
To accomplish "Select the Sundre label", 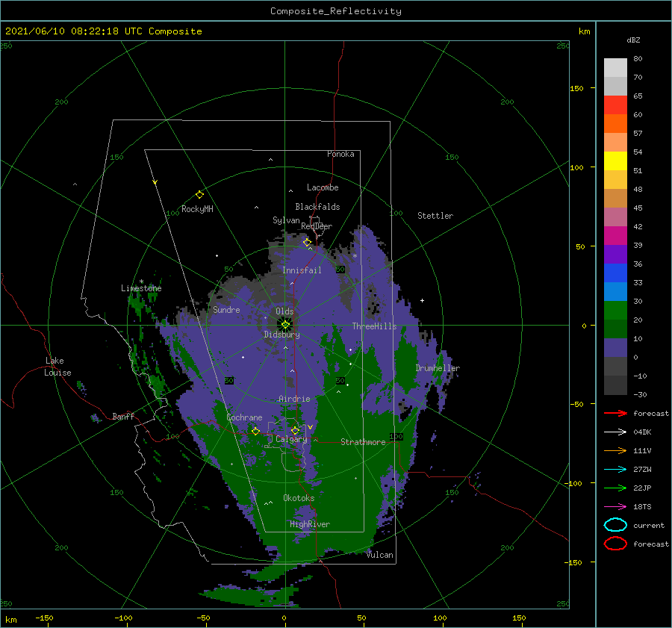I will coord(226,309).
